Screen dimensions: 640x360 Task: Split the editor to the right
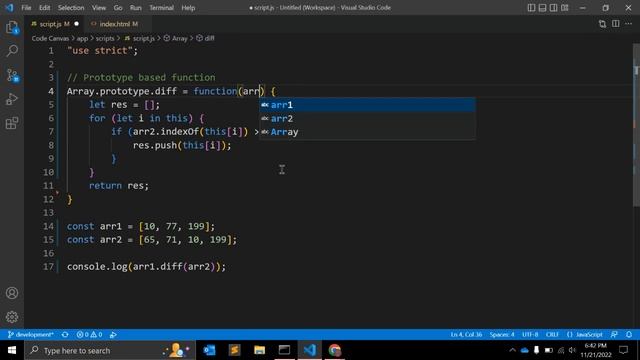616,24
